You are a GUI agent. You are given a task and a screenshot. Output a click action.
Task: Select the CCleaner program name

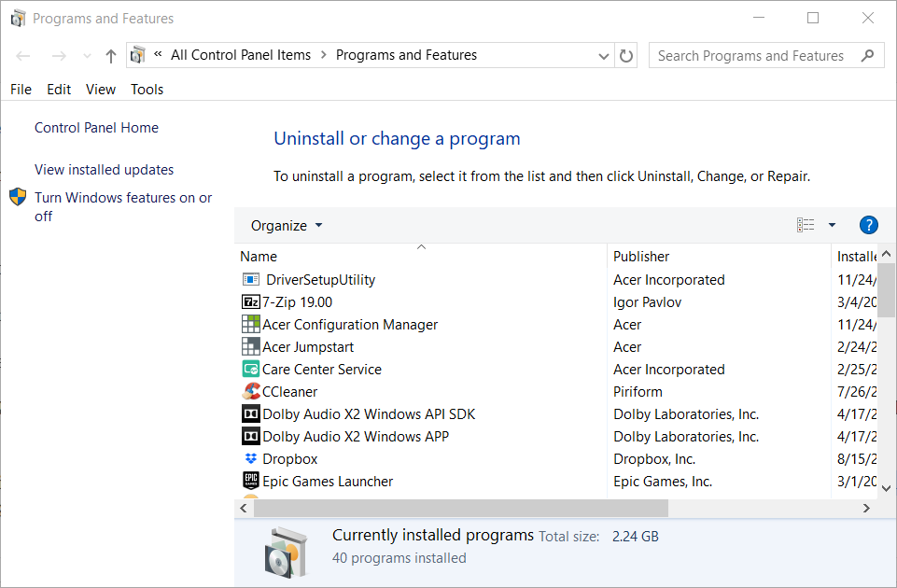coord(289,392)
